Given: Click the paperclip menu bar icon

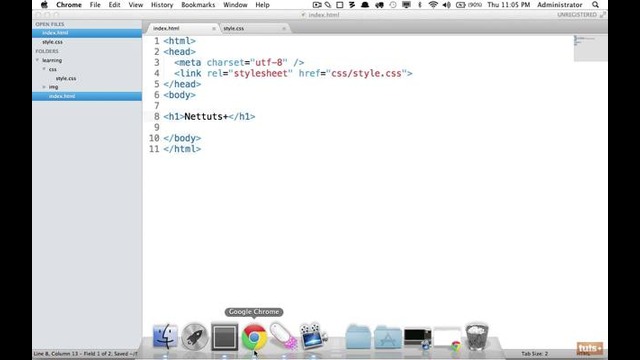Looking at the screenshot, I should (328, 5).
